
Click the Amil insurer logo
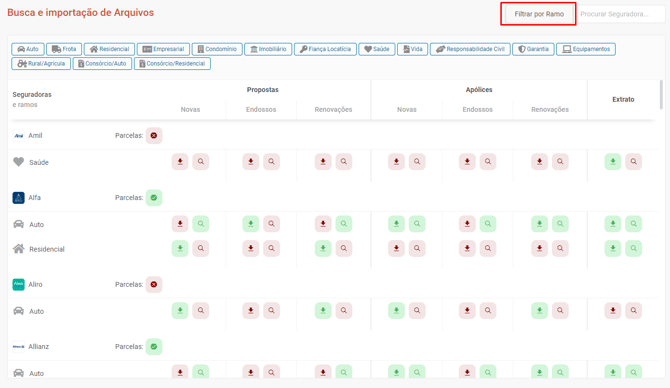[18, 135]
